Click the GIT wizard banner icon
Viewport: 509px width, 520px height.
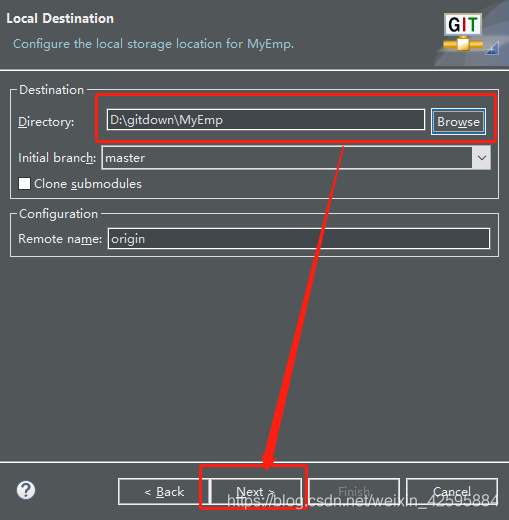pos(463,32)
